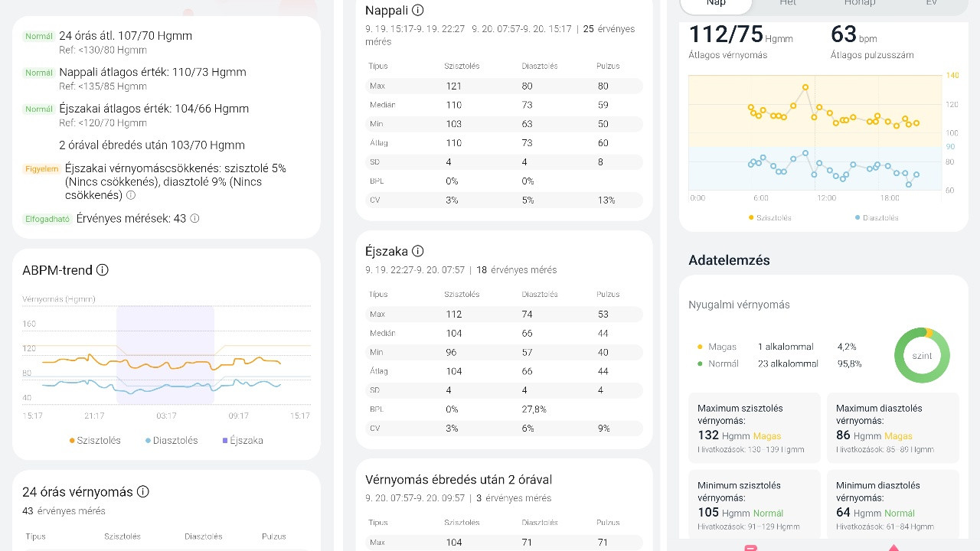Click the '13%' CV pulse value in Nappali table
The image size is (980, 551).
tap(606, 201)
